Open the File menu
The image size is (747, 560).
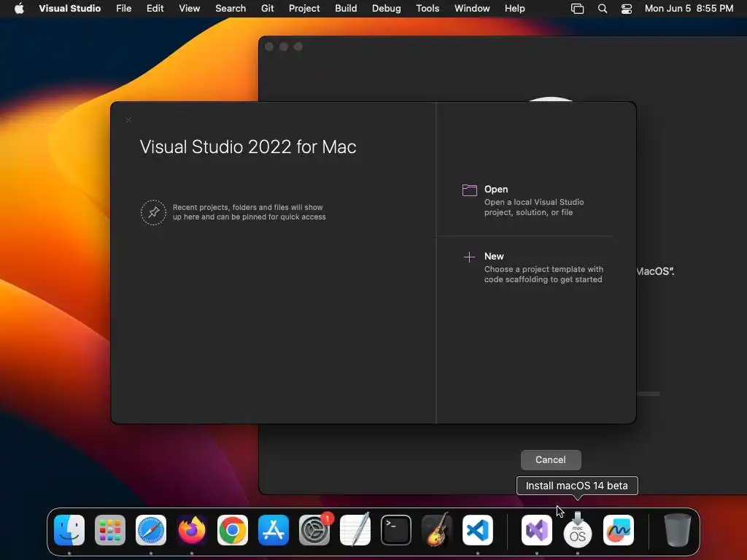click(124, 9)
